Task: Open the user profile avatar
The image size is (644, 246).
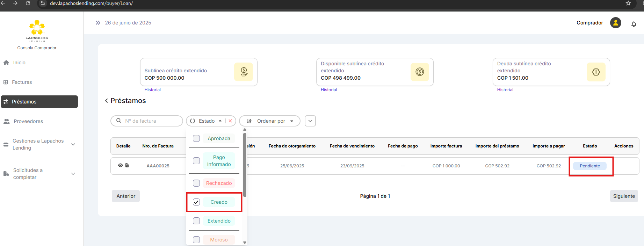Action: [x=615, y=23]
